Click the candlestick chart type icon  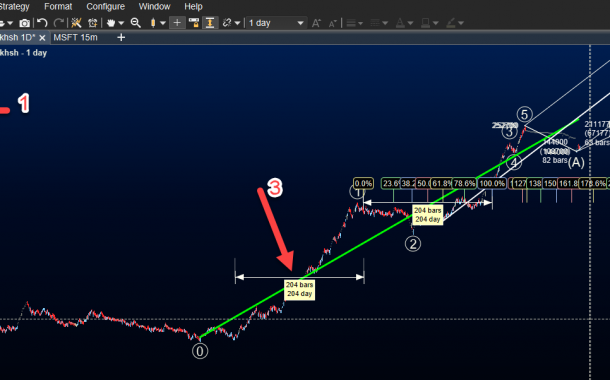click(x=153, y=23)
